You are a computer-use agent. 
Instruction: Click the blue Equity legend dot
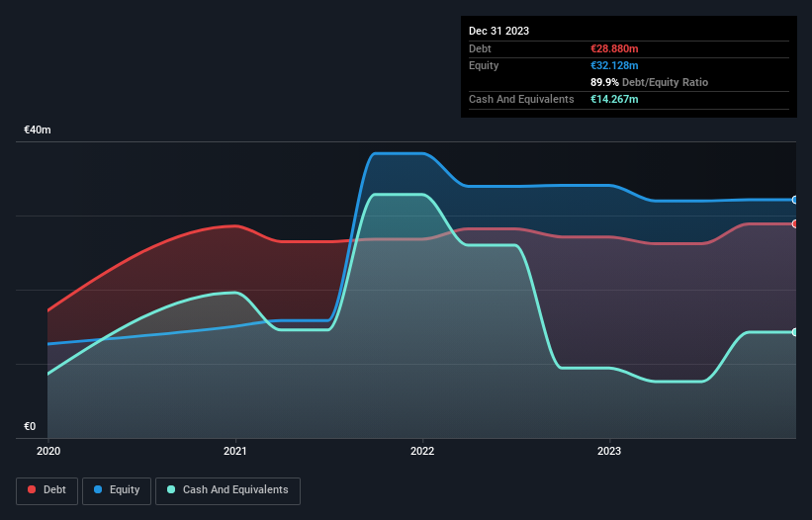pyautogui.click(x=98, y=489)
